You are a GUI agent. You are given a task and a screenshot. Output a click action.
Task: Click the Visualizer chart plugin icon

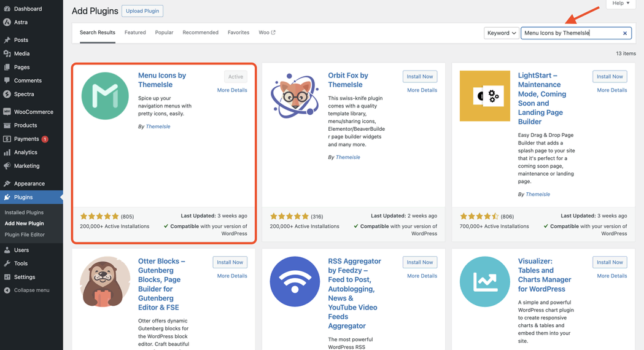click(x=484, y=281)
